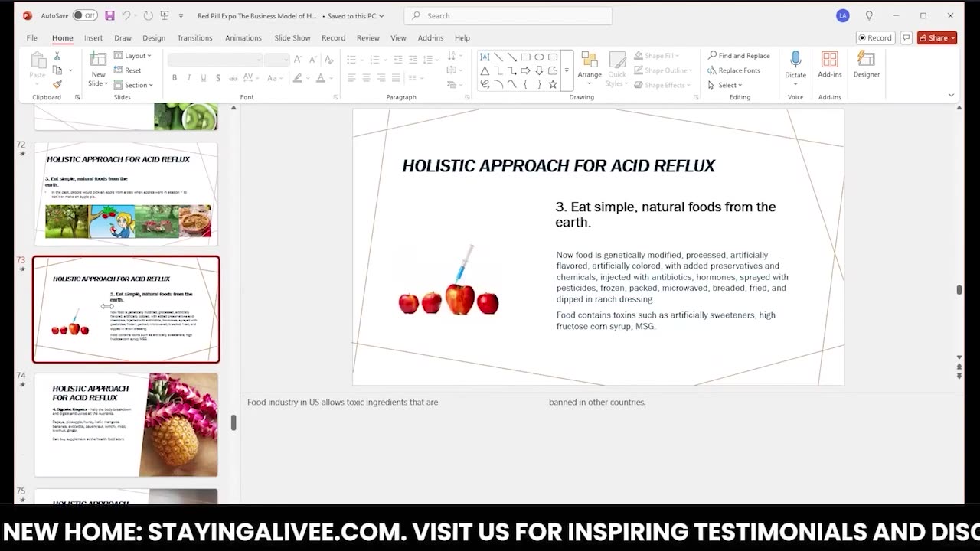This screenshot has width=980, height=551.
Task: Open the Add-ins icon
Action: 829,60
